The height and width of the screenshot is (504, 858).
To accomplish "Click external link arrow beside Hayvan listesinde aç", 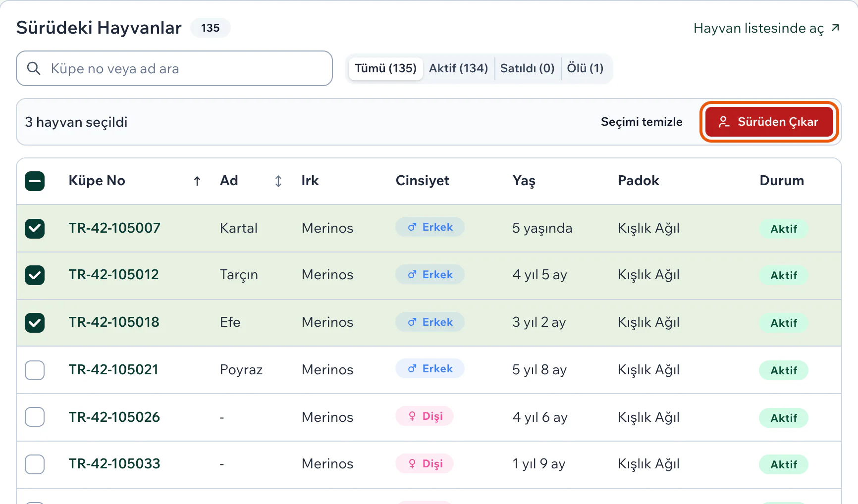I will coord(835,28).
